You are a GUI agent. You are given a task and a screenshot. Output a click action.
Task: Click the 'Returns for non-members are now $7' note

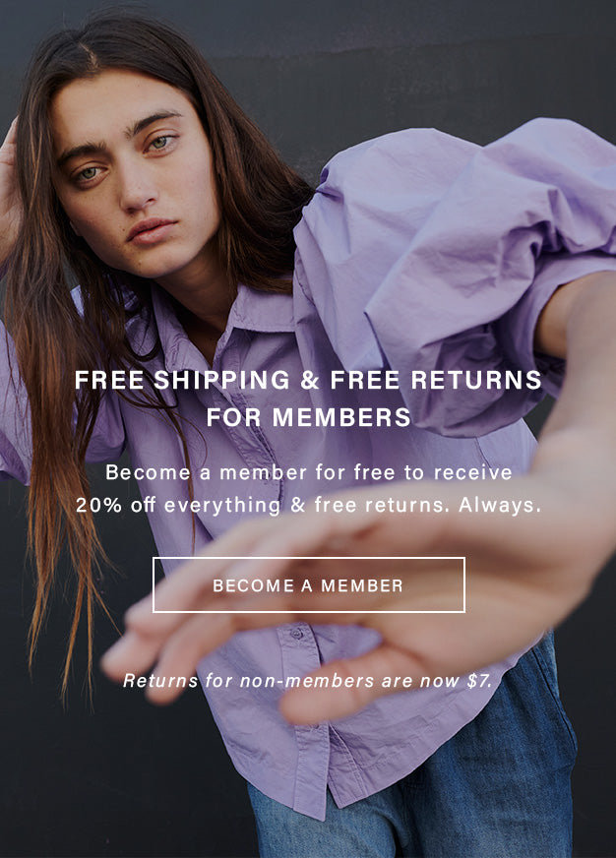point(307,681)
